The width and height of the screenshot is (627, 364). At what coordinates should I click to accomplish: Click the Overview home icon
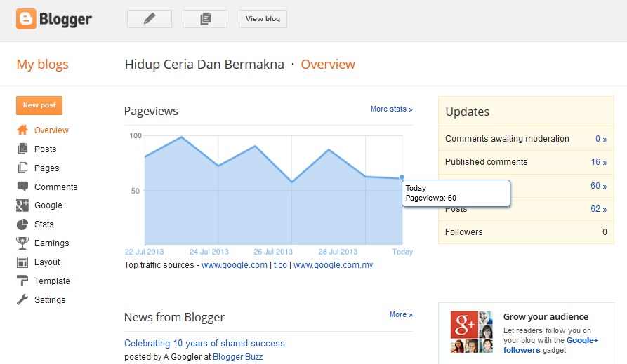coord(22,130)
